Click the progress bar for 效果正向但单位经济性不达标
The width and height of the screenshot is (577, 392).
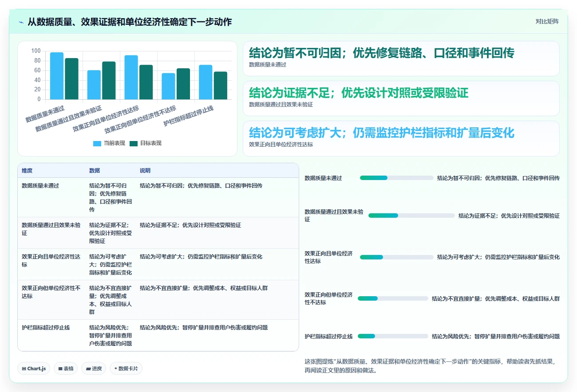(x=393, y=298)
